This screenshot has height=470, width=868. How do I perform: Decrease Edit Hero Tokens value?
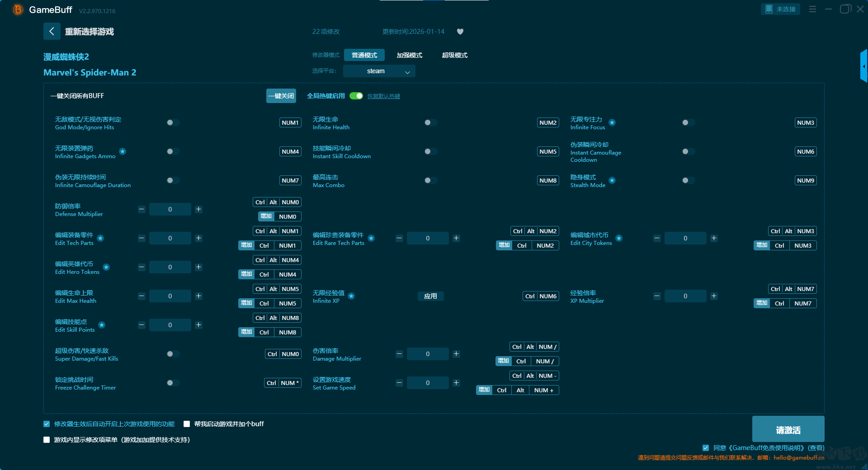point(142,267)
